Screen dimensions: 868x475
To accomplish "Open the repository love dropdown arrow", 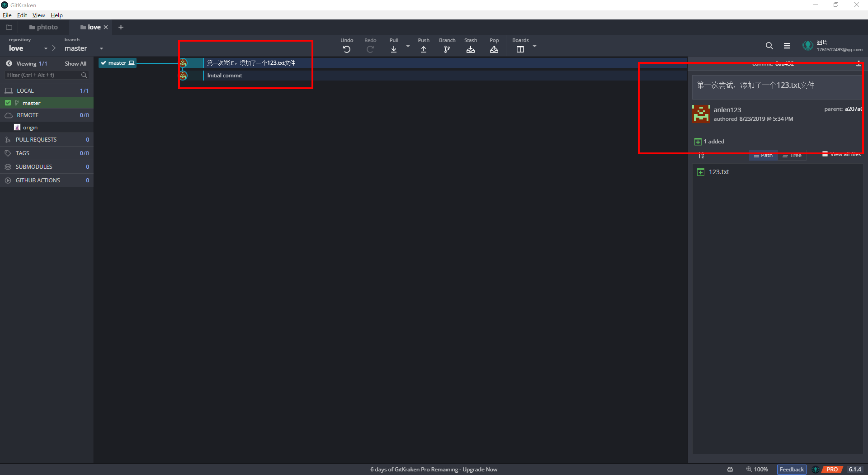I will pos(46,48).
